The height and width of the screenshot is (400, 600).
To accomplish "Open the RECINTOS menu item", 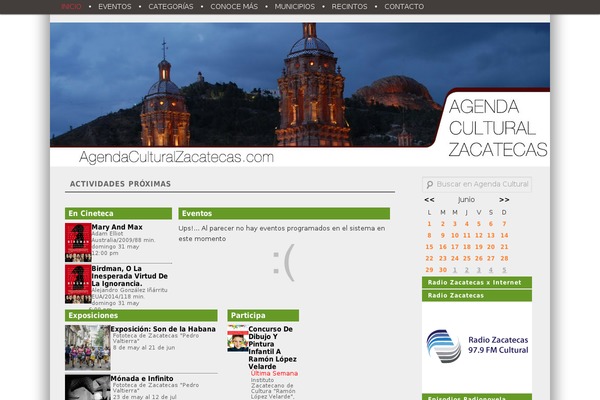I will click(349, 7).
